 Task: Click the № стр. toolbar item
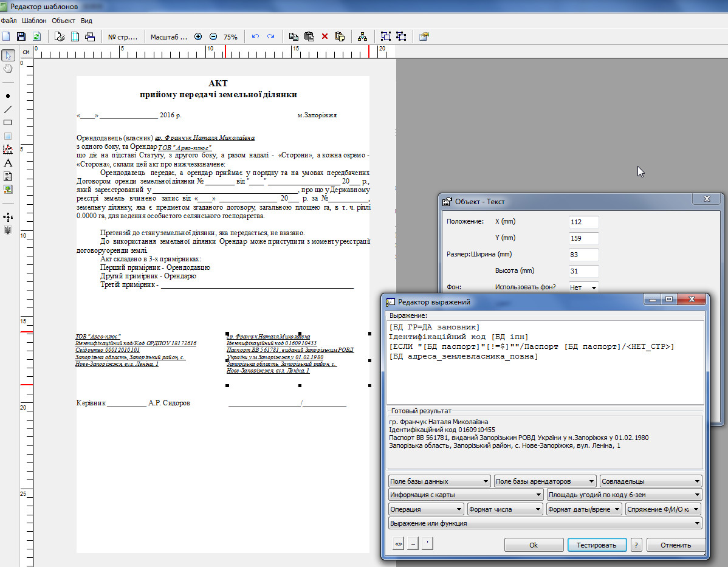123,36
